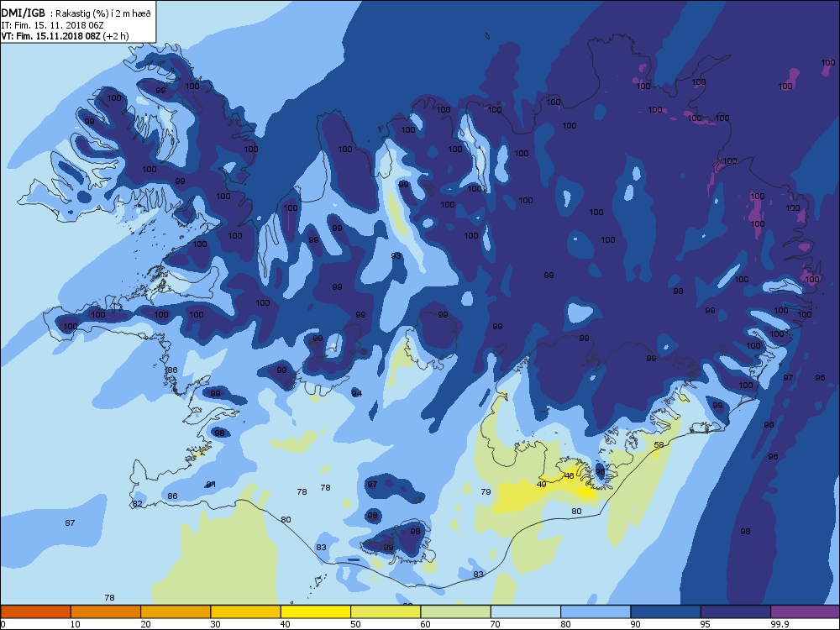840x630 pixels.
Task: Select the orange 10–20 legend color box
Action: [x=106, y=612]
